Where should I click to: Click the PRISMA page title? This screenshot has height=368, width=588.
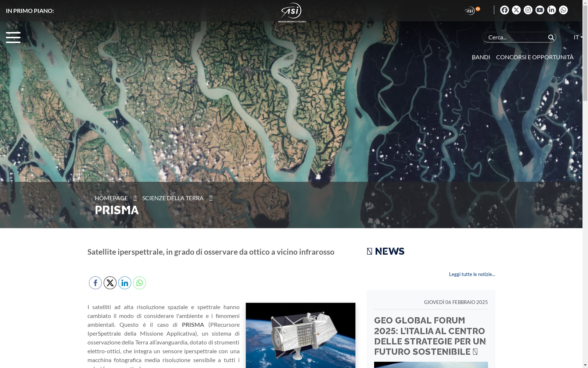click(117, 210)
